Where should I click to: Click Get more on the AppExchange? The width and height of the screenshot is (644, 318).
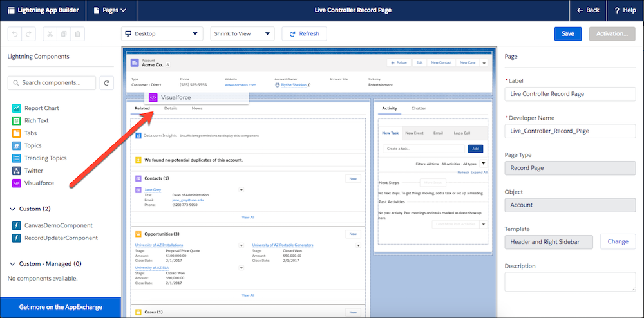pos(61,307)
